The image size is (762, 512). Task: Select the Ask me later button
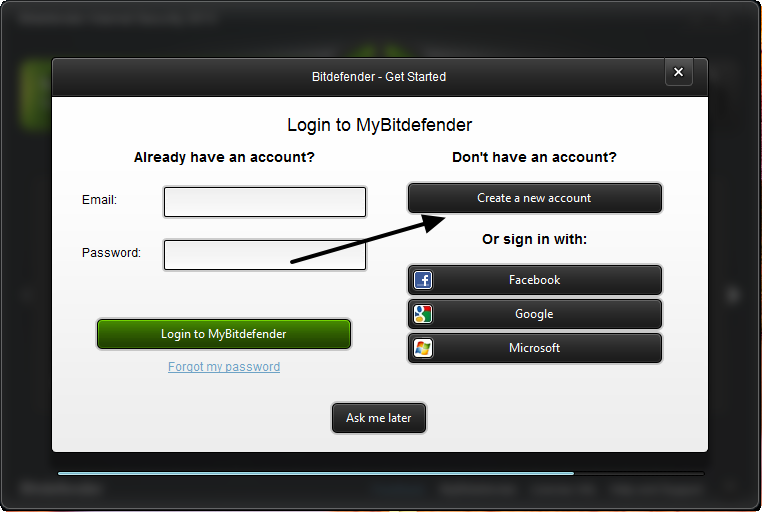tap(379, 418)
